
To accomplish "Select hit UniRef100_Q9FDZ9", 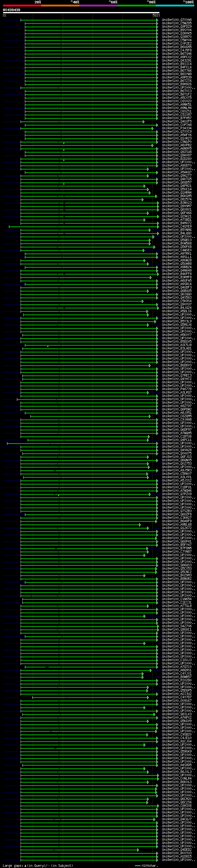I will pos(177,26).
